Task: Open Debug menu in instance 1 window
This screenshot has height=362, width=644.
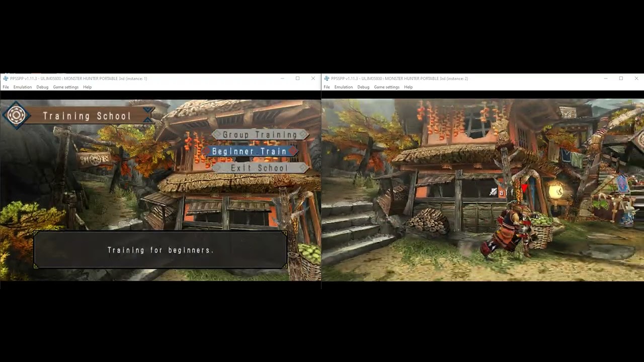Action: (x=42, y=87)
